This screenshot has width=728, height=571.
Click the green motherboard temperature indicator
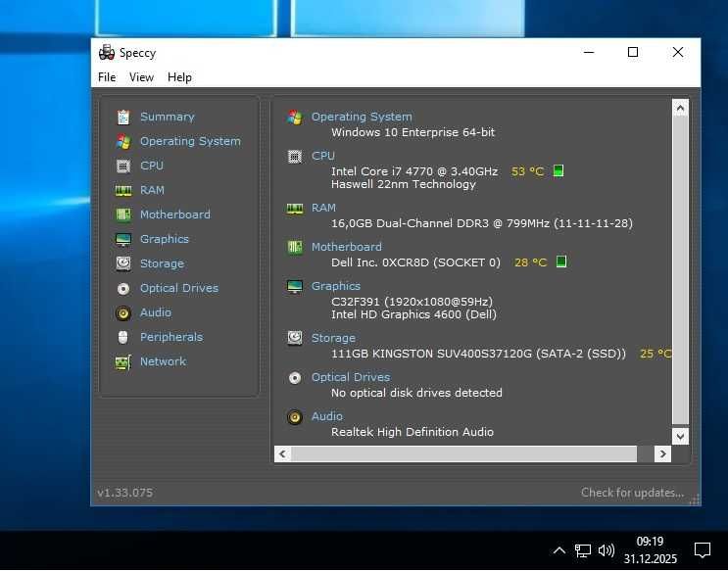[x=561, y=262]
